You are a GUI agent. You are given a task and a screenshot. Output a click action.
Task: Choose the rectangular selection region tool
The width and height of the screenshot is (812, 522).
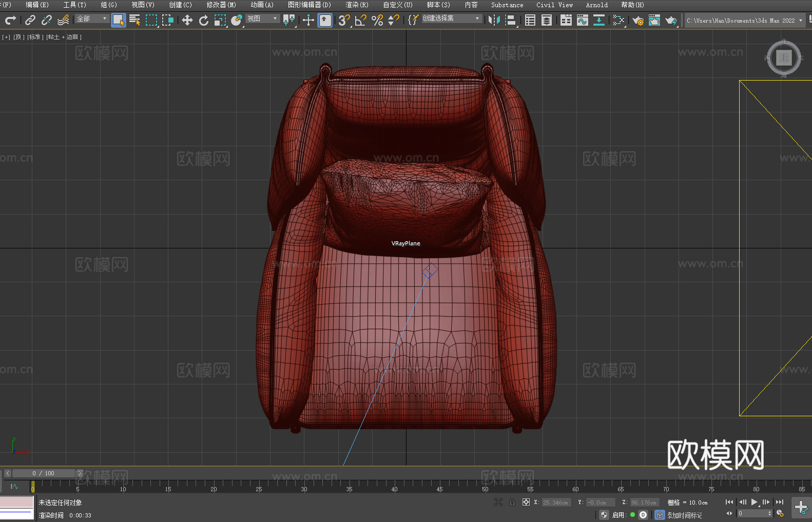tap(151, 20)
